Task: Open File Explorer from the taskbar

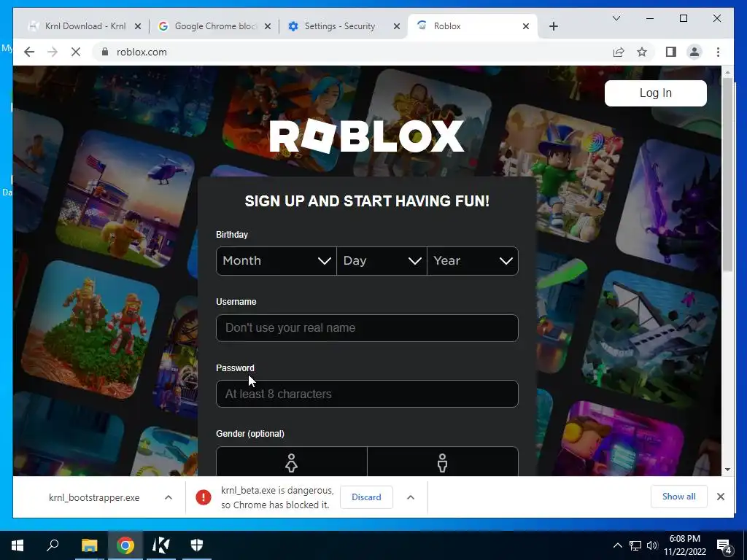Action: pos(89,545)
